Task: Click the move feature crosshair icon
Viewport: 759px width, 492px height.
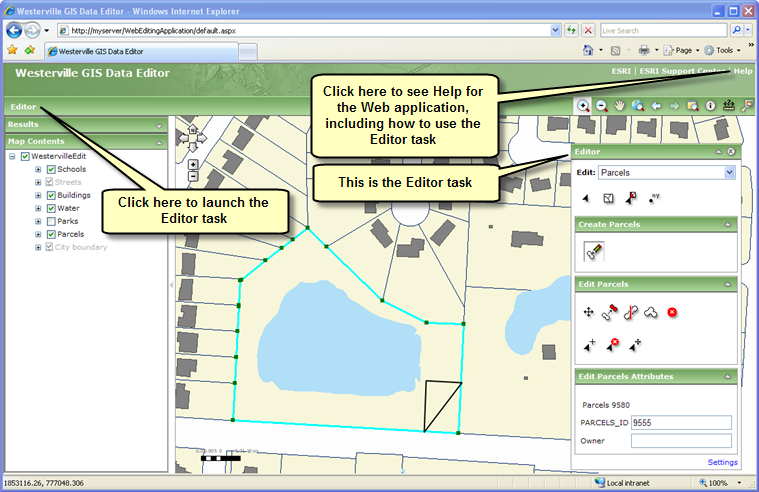Action: click(588, 313)
